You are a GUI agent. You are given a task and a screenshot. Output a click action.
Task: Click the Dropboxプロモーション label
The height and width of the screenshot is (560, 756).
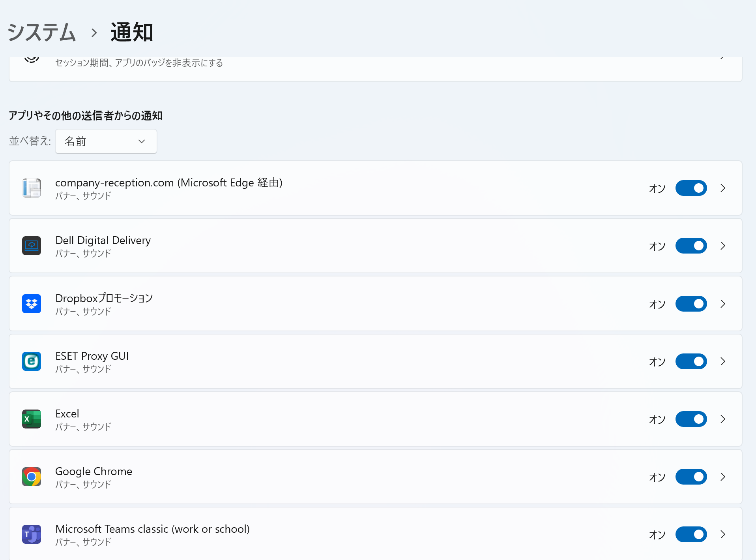click(104, 298)
